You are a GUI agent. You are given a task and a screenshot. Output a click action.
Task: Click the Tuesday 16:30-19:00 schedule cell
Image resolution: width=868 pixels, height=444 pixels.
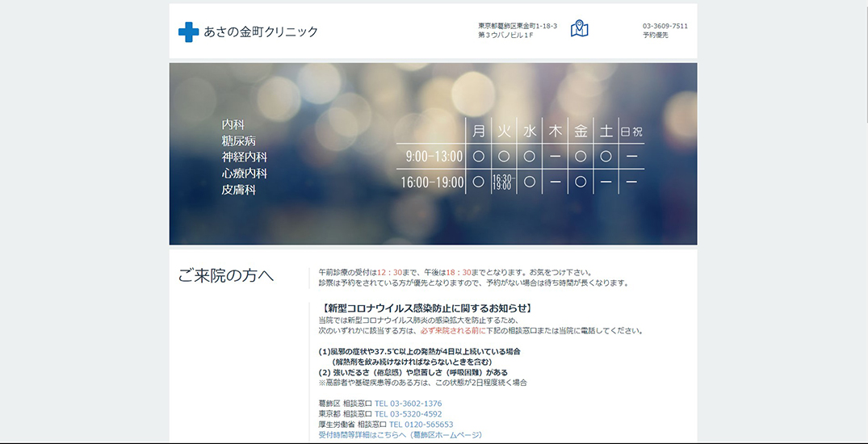(502, 182)
